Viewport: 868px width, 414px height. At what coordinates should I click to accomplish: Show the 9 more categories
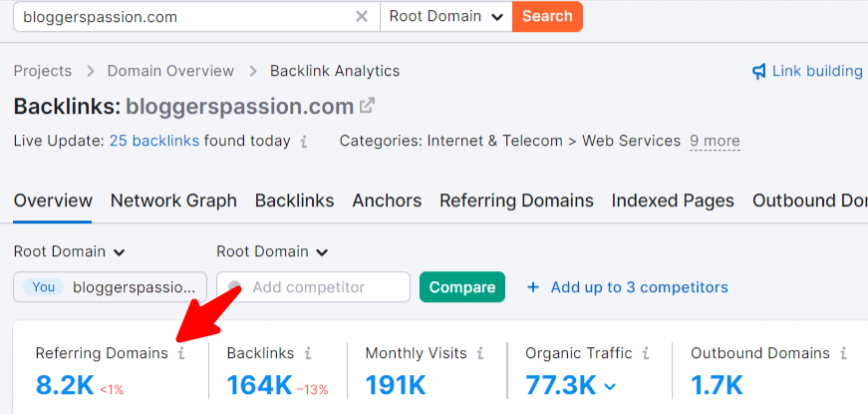(x=715, y=141)
